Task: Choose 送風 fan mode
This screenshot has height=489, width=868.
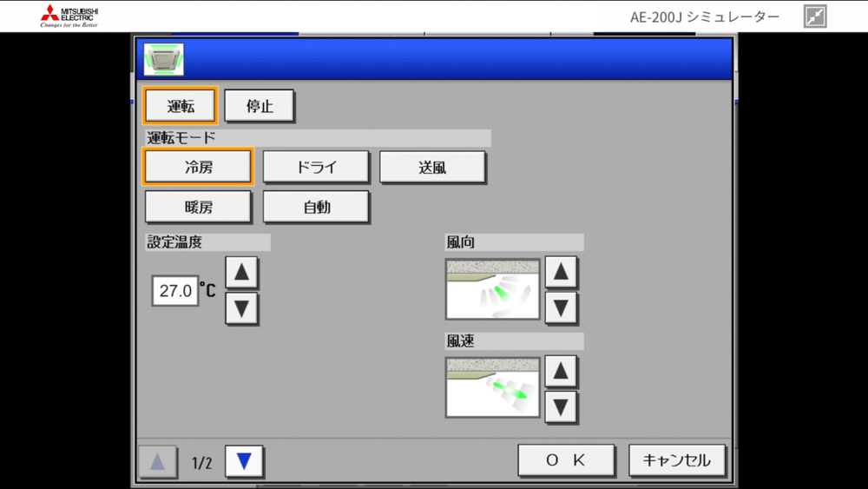Action: click(x=432, y=167)
